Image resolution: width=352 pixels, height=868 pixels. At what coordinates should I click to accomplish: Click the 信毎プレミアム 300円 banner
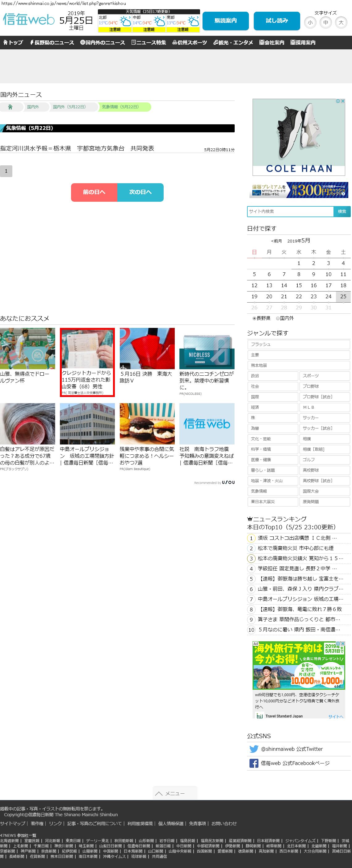click(x=299, y=190)
